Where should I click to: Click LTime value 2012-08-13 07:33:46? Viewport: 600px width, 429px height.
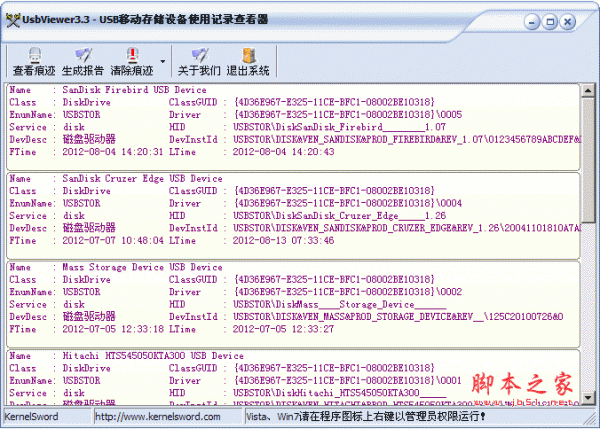[x=284, y=241]
